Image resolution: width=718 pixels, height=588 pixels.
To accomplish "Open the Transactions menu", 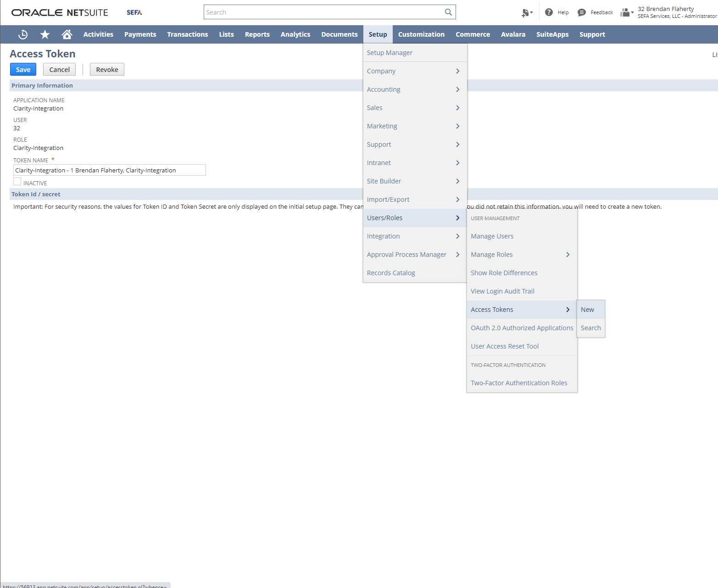I will tap(187, 34).
